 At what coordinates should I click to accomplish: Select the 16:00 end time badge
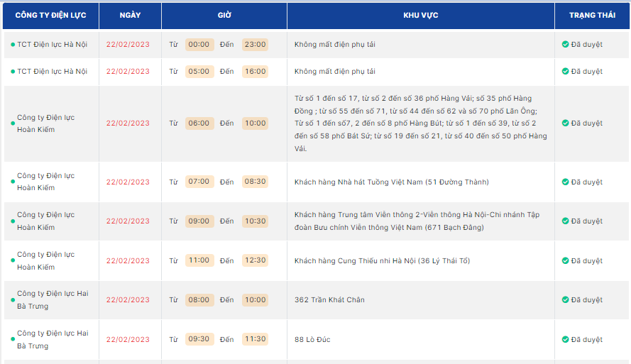click(255, 71)
